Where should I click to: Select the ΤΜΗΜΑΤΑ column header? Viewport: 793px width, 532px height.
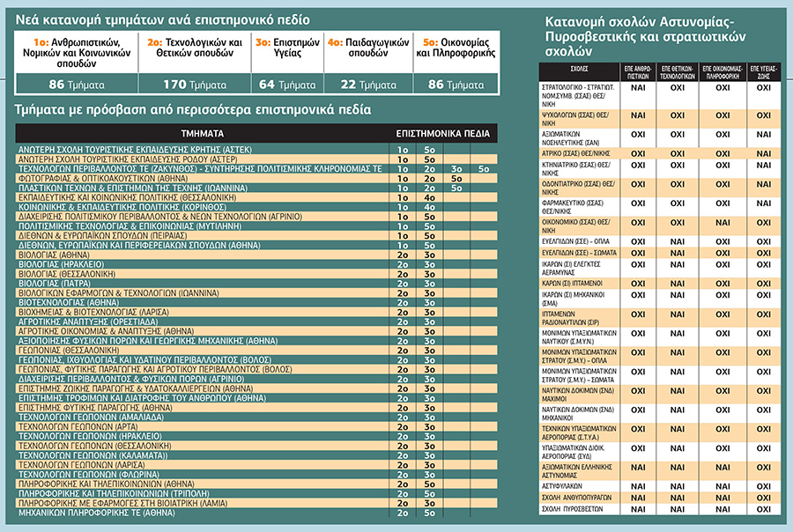pyautogui.click(x=203, y=134)
